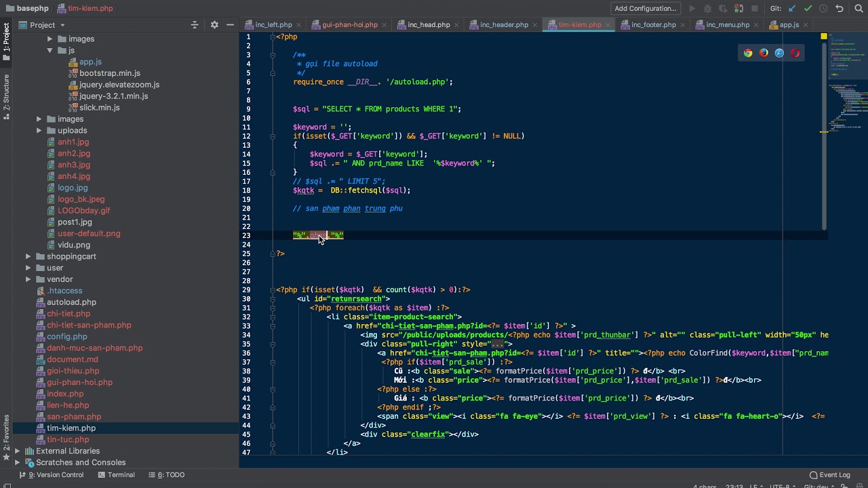Viewport: 868px width, 488px height.
Task: Click the Add Configuration button
Action: pos(645,8)
